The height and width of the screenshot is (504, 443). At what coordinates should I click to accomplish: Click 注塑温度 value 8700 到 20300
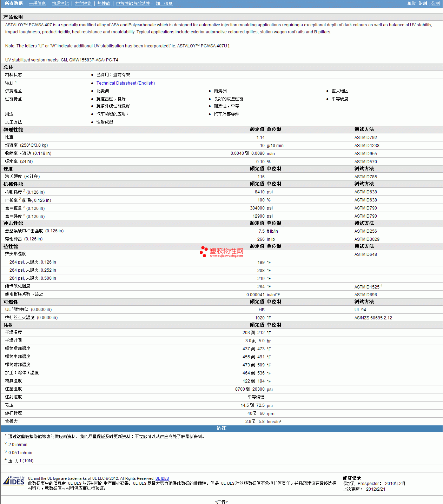tap(250, 389)
